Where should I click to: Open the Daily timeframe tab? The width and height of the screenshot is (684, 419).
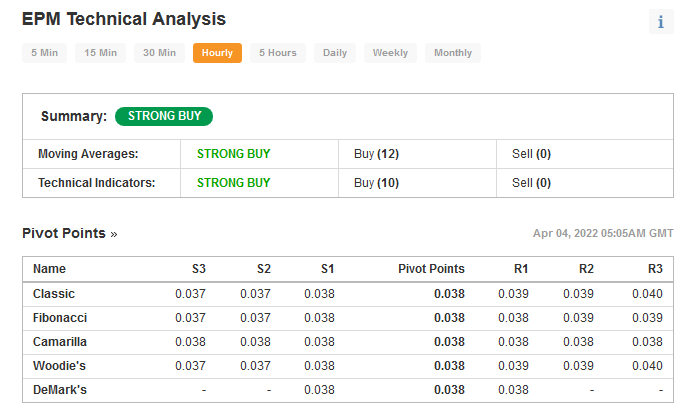coord(335,53)
